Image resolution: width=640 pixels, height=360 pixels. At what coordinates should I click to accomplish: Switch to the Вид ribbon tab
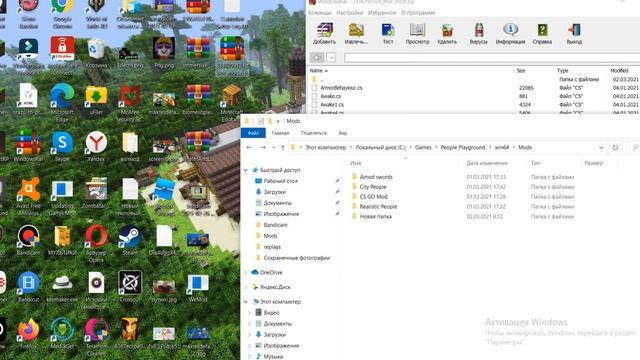point(342,133)
